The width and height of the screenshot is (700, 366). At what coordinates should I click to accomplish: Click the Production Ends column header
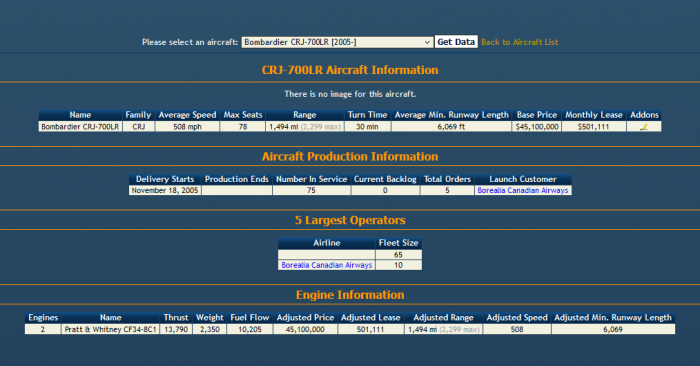(237, 179)
